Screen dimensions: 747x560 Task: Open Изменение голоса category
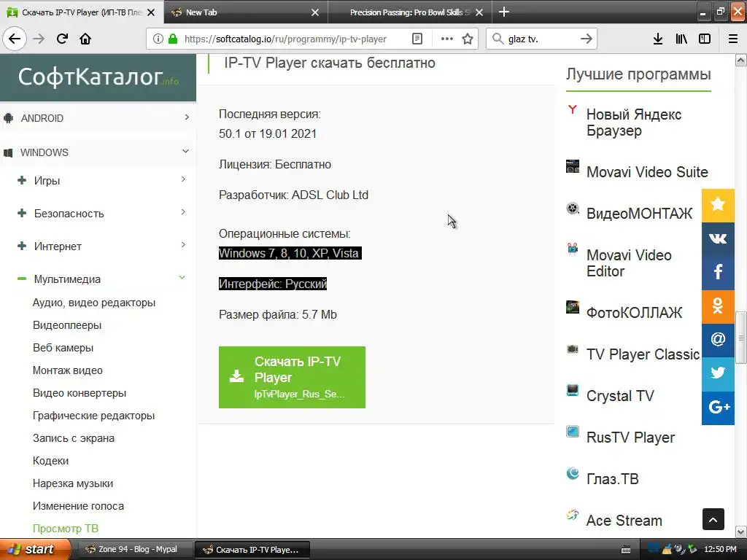pos(78,506)
